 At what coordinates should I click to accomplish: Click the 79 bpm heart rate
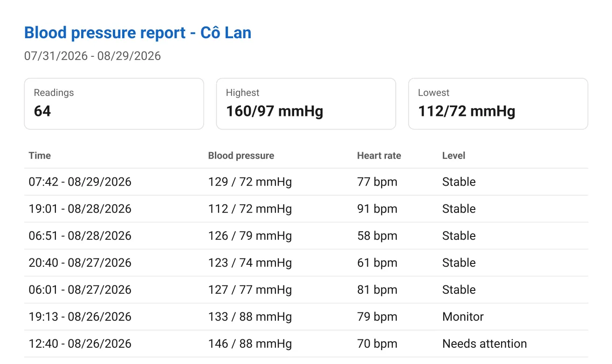(377, 317)
